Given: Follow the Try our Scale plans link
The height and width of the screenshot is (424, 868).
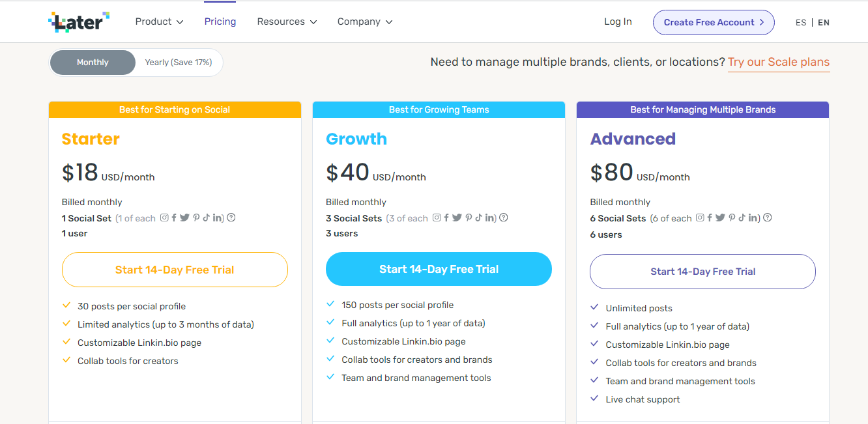Looking at the screenshot, I should coord(779,63).
